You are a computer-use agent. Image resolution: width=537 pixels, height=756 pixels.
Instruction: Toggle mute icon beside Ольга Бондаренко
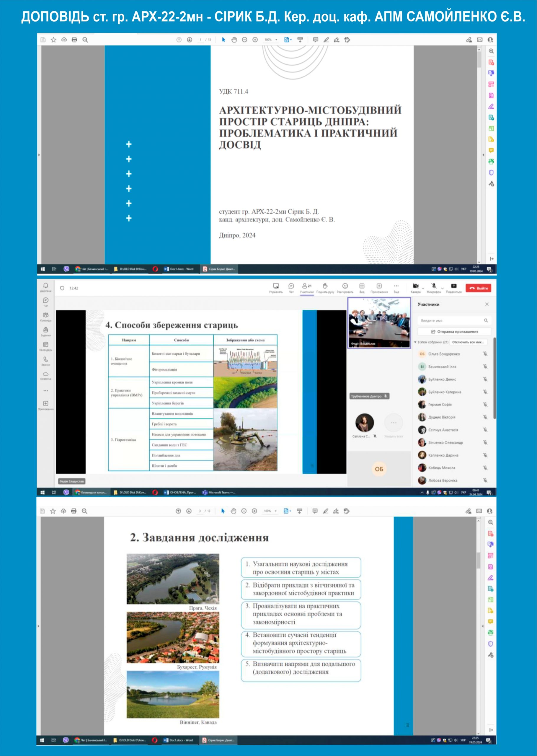485,354
